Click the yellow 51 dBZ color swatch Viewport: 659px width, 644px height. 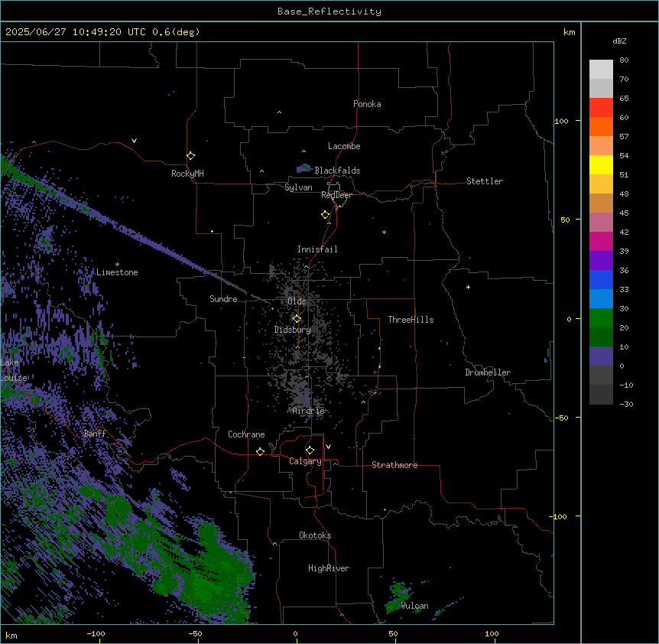pyautogui.click(x=601, y=164)
